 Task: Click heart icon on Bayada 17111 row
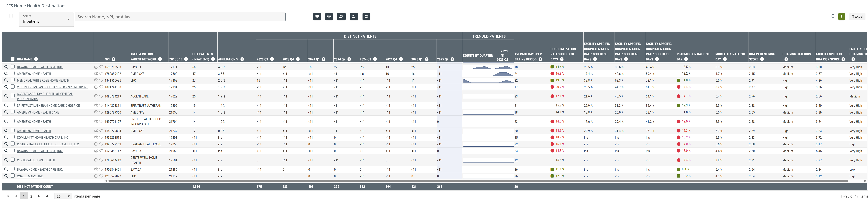click(101, 67)
